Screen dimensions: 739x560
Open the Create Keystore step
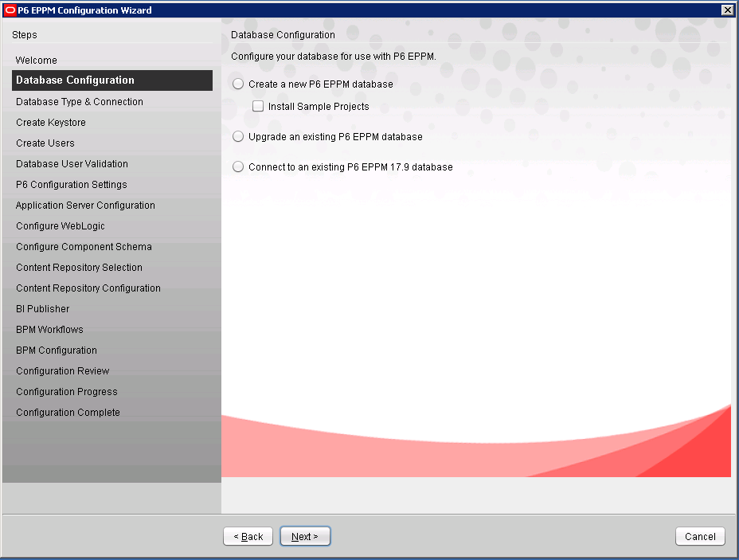click(51, 123)
